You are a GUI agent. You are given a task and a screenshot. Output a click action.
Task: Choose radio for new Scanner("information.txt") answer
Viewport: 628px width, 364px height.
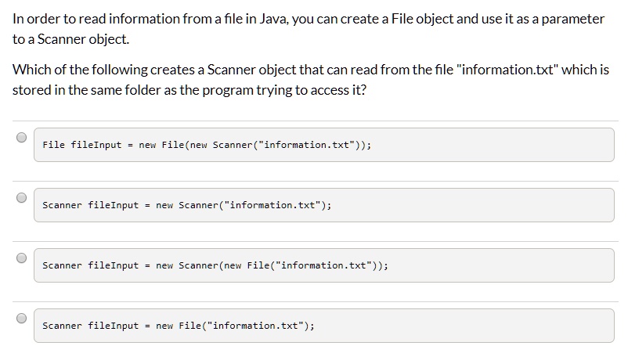tap(21, 197)
